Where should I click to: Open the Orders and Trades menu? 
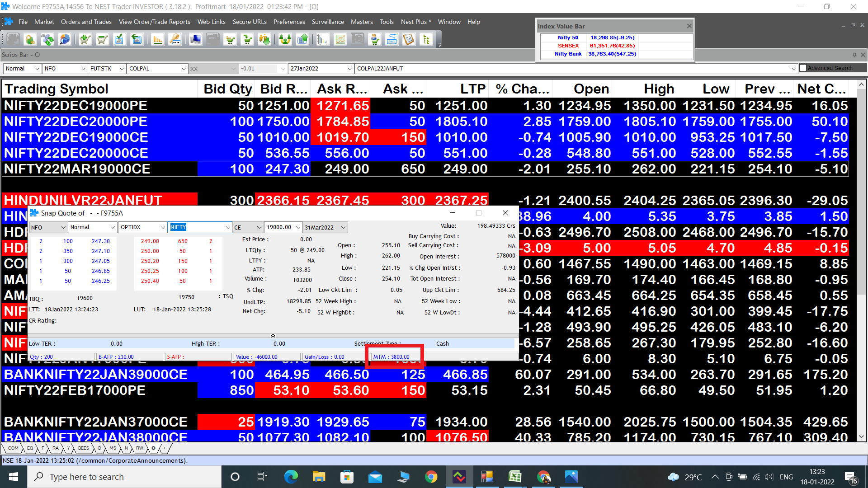(86, 22)
